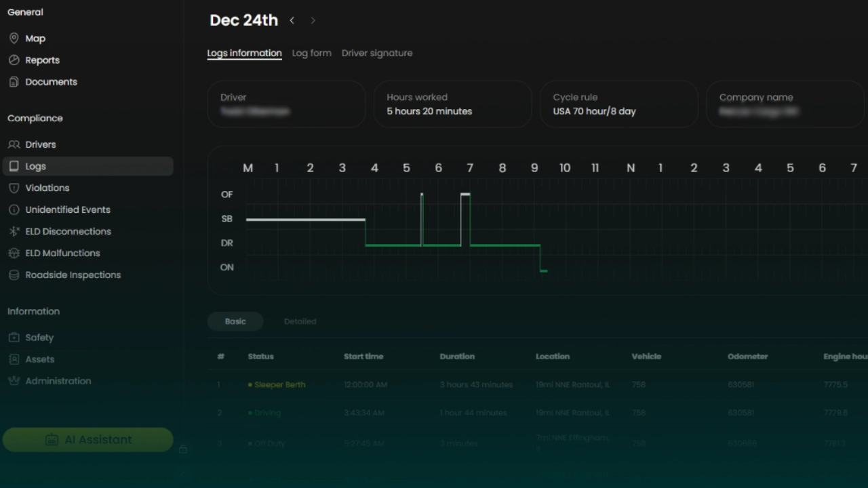Image resolution: width=868 pixels, height=488 pixels.
Task: Click the Drivers people icon
Action: (x=14, y=144)
